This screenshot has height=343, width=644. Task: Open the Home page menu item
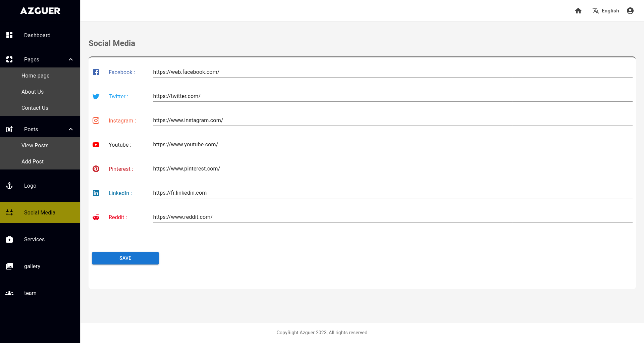click(x=36, y=76)
